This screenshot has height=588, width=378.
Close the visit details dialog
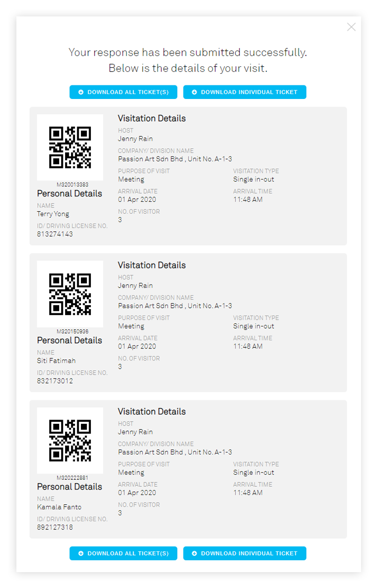pos(351,27)
